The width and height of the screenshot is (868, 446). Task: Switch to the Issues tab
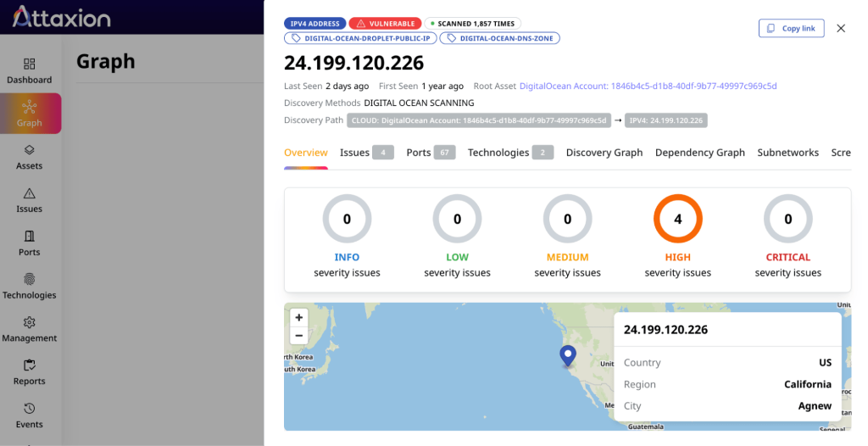pos(366,153)
